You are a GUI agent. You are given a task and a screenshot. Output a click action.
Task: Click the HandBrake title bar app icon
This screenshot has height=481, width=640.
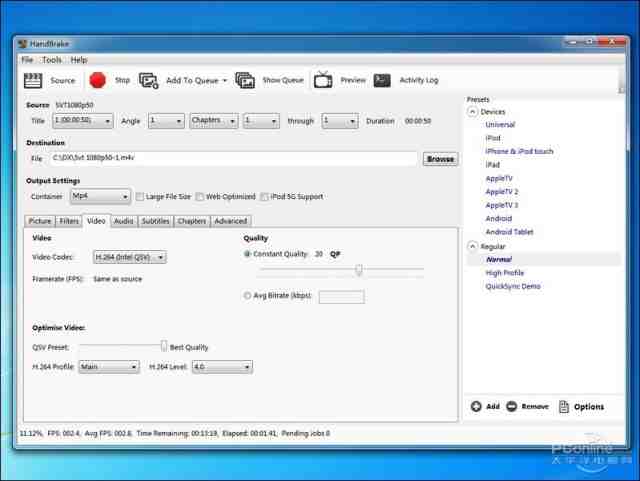coord(22,44)
